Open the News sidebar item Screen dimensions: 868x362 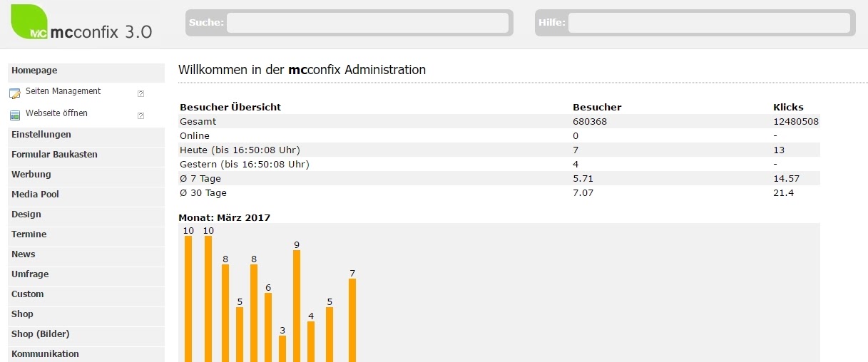coord(24,254)
